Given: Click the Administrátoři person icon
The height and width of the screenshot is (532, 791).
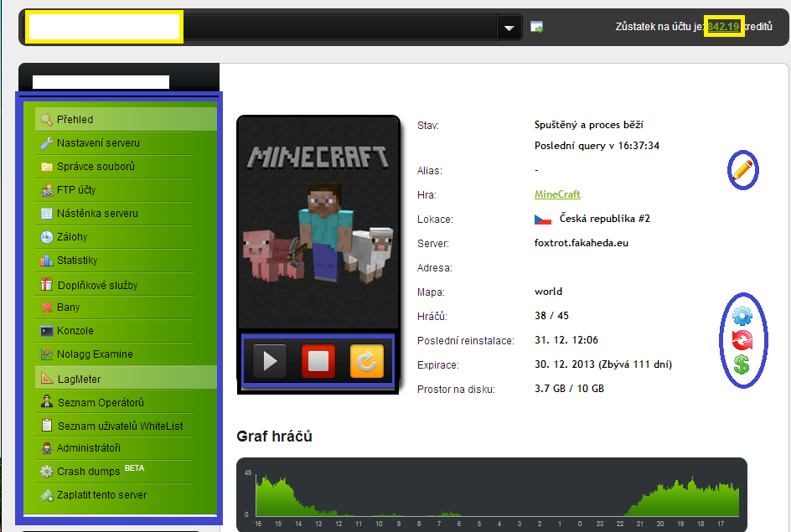Looking at the screenshot, I should [x=46, y=448].
